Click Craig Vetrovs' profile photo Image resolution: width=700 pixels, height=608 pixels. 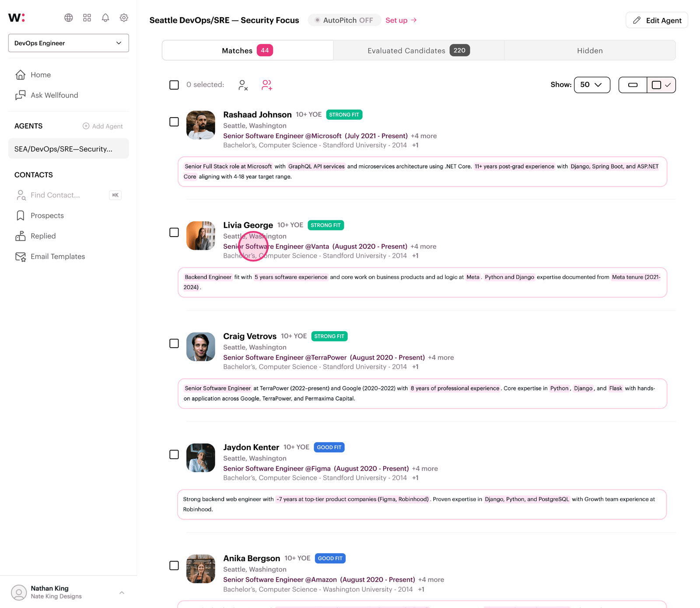pos(201,347)
